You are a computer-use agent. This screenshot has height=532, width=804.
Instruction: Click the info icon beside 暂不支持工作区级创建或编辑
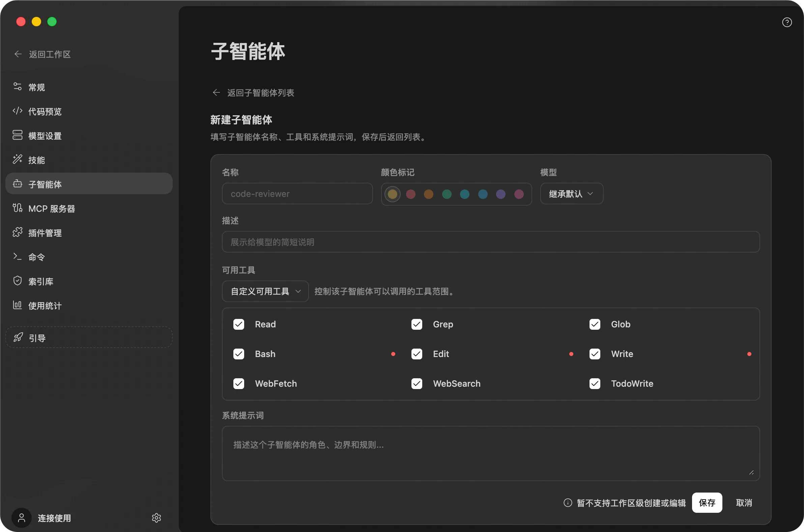pos(568,503)
